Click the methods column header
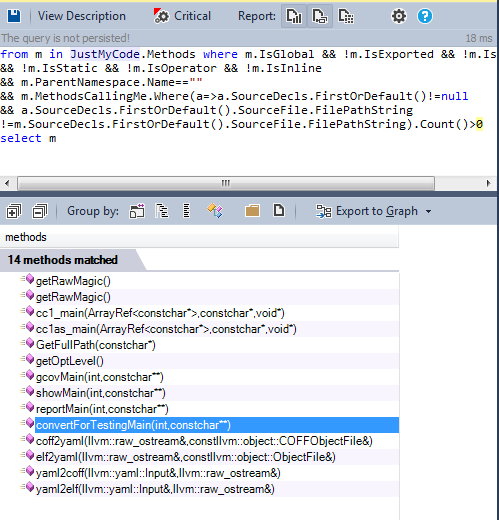This screenshot has height=520, width=499. [x=199, y=237]
